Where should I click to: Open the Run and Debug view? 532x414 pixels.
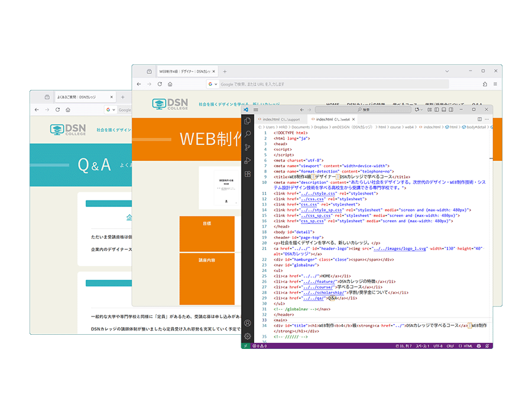coord(248,161)
